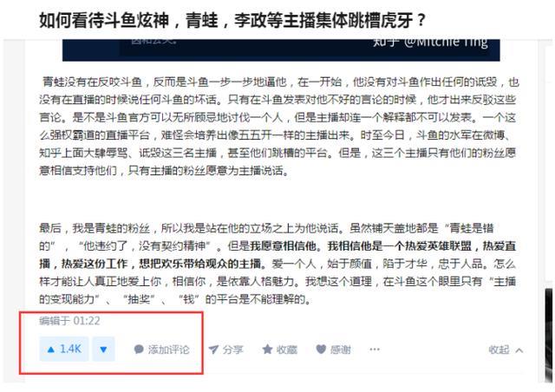Open the 添加评论 comment bubble icon
Screen dimensions: 555x392
coord(139,350)
